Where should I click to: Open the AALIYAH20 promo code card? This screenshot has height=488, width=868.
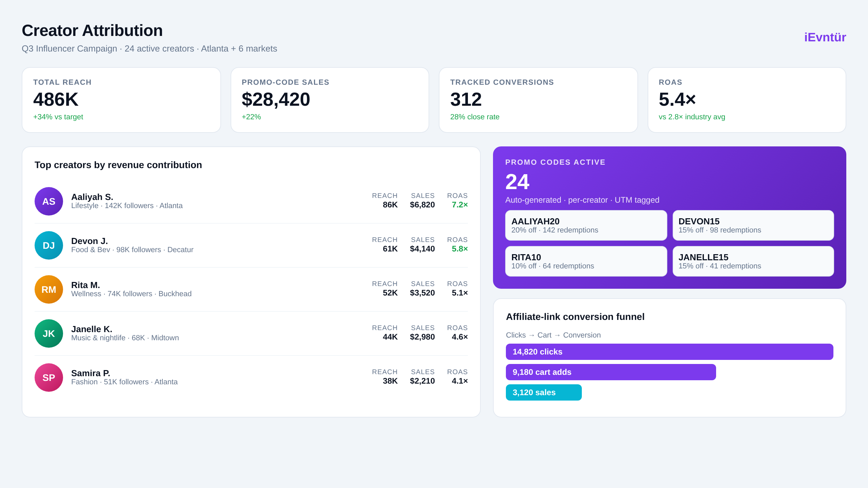[x=586, y=225]
